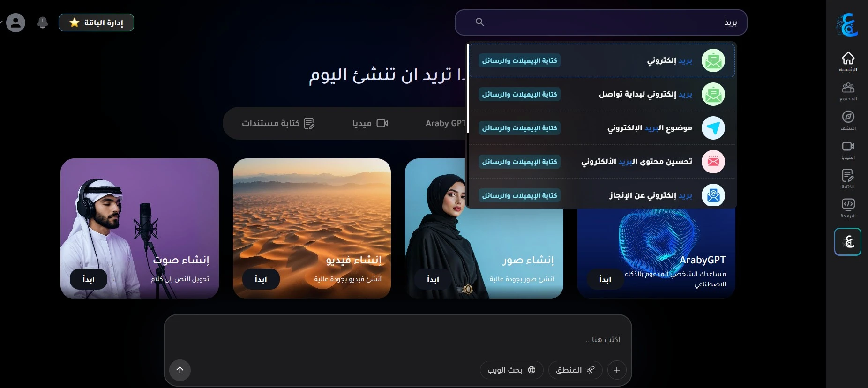
Task: Click the إدارة الباقة plan button
Action: [x=96, y=22]
